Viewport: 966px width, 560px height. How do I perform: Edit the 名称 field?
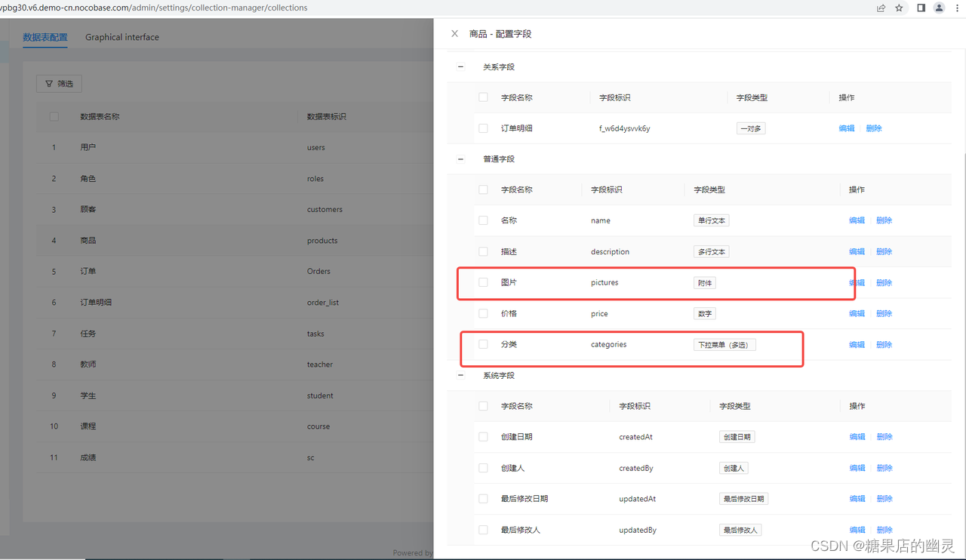(857, 220)
